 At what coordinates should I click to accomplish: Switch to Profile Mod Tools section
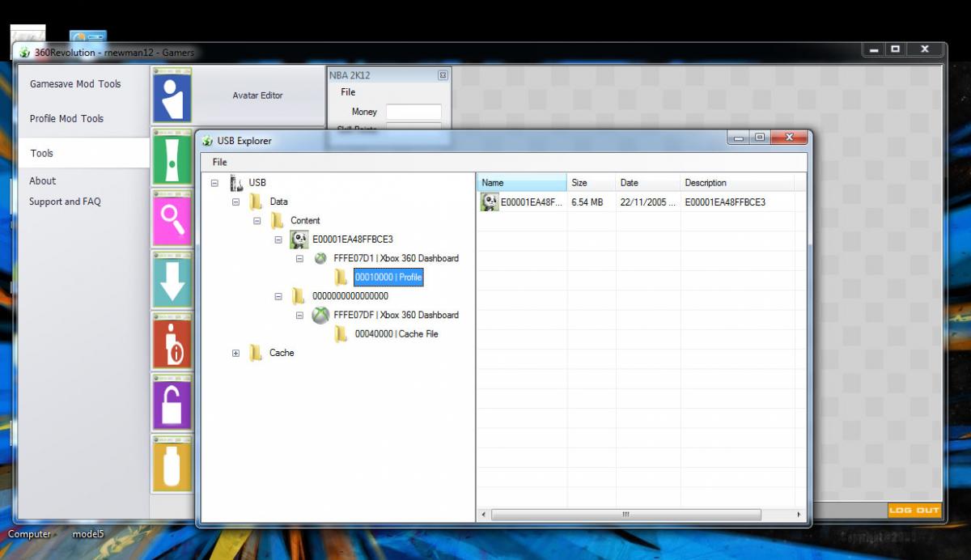(67, 119)
